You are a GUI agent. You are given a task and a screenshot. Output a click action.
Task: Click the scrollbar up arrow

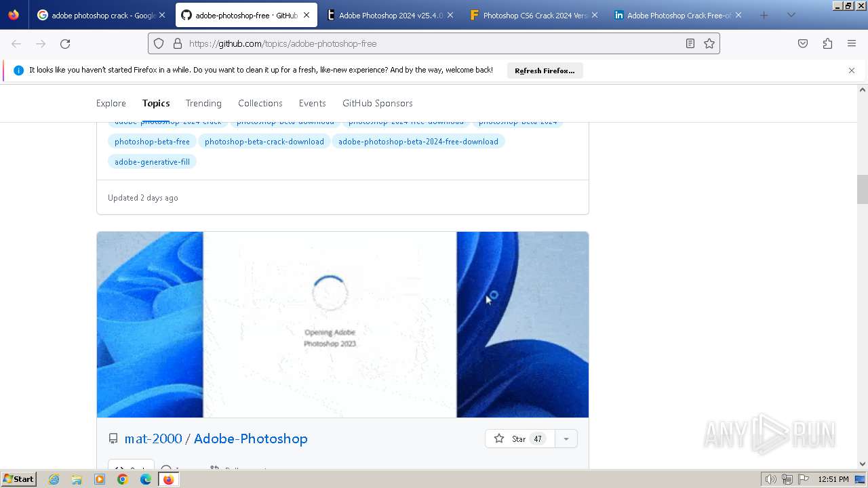click(863, 89)
